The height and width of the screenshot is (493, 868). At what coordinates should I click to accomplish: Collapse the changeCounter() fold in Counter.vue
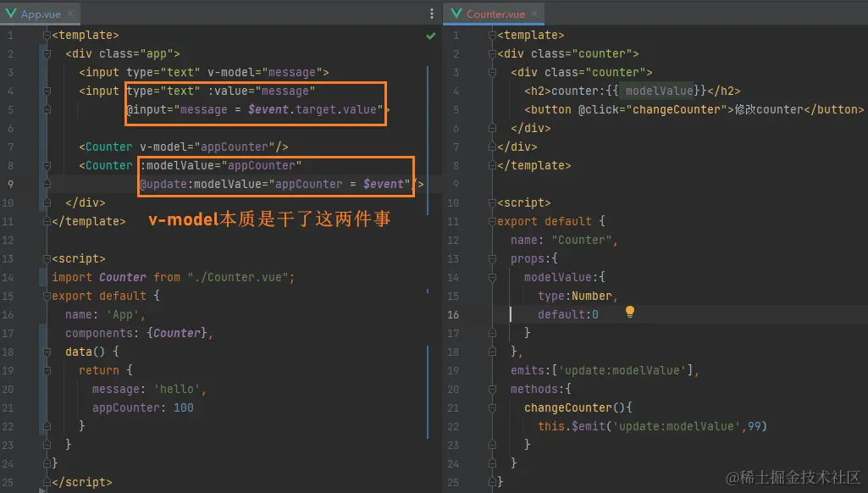492,408
